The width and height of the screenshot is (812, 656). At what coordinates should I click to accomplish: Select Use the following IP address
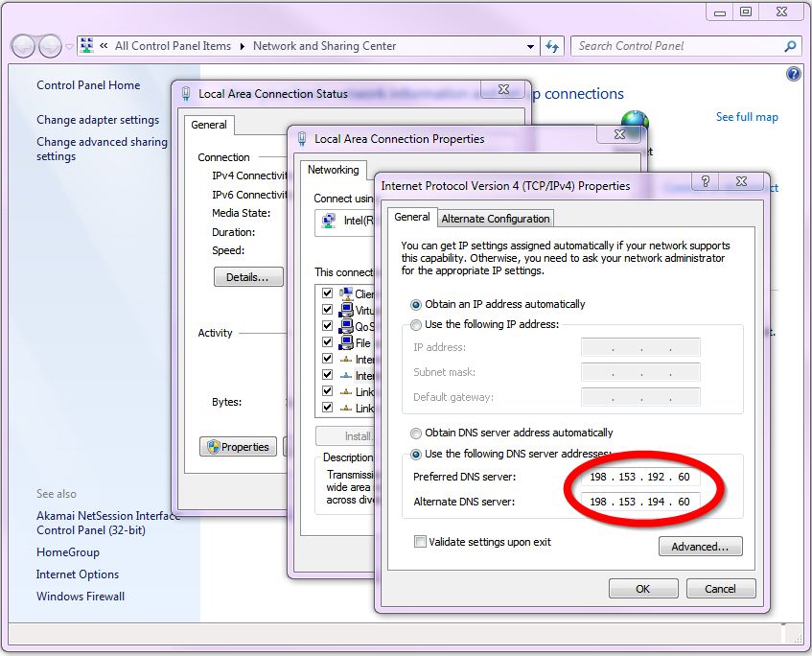tap(416, 325)
